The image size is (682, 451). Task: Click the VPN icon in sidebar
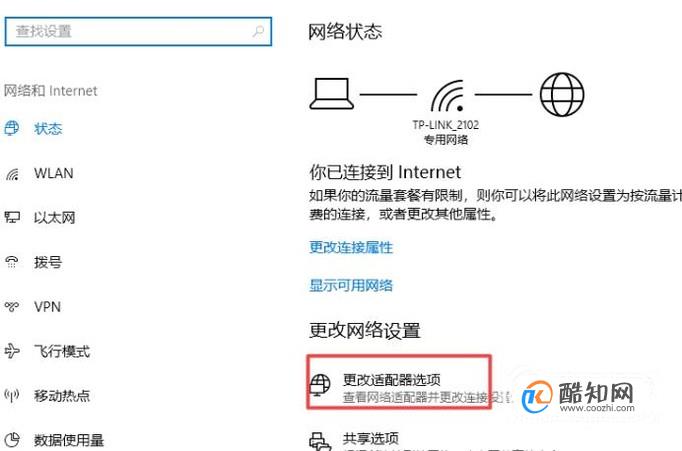pos(12,307)
